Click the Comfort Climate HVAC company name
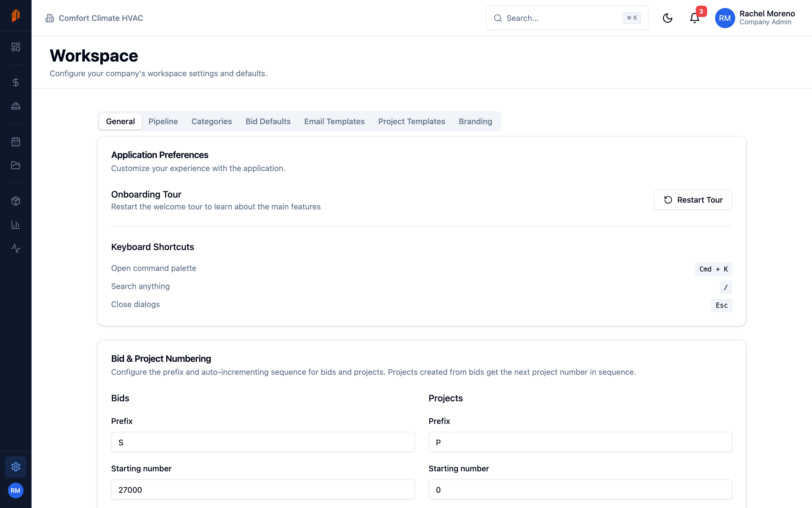This screenshot has height=508, width=812. click(101, 18)
